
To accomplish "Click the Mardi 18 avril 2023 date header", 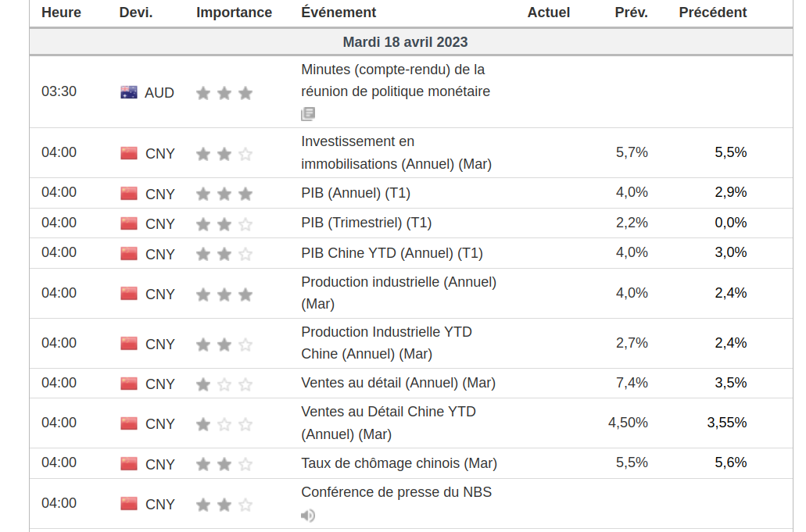I will click(405, 42).
